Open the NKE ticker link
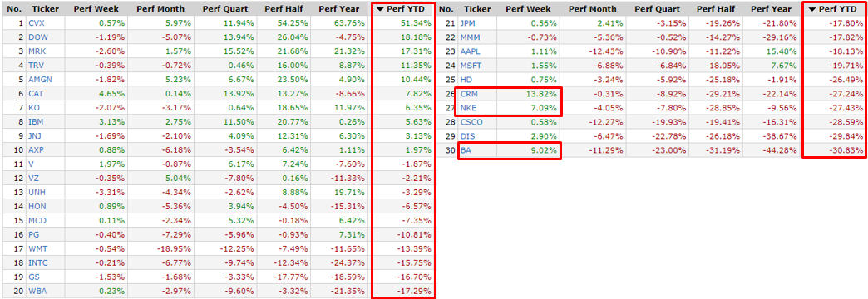 pos(468,108)
